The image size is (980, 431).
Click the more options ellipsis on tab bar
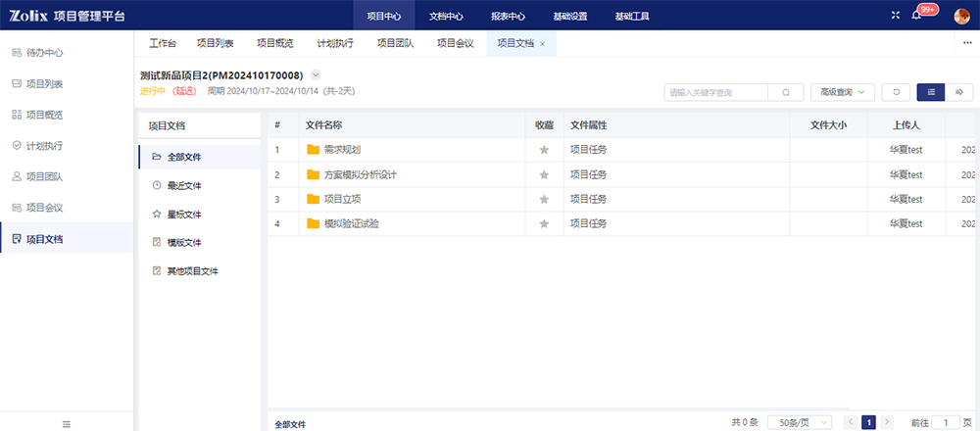click(x=968, y=43)
